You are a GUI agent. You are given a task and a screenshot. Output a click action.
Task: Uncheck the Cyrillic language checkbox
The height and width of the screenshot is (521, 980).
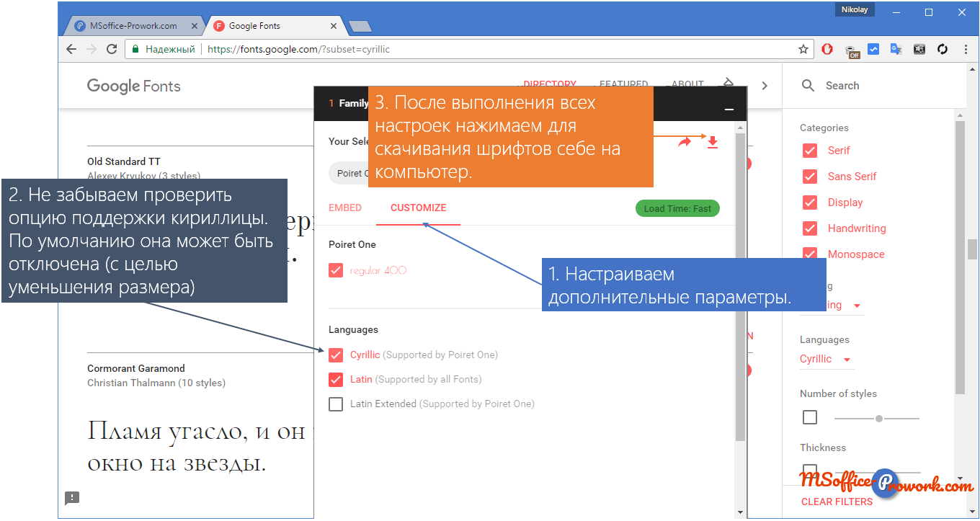[x=336, y=355]
